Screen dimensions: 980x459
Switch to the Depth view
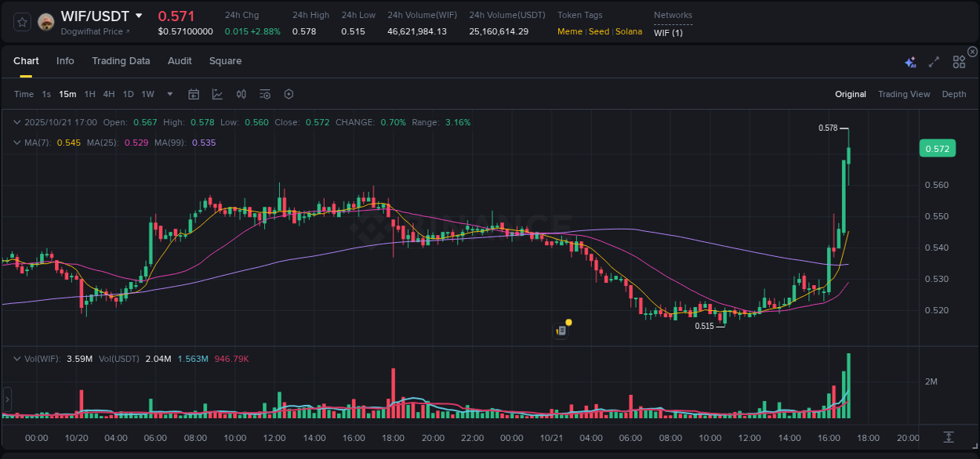[953, 94]
